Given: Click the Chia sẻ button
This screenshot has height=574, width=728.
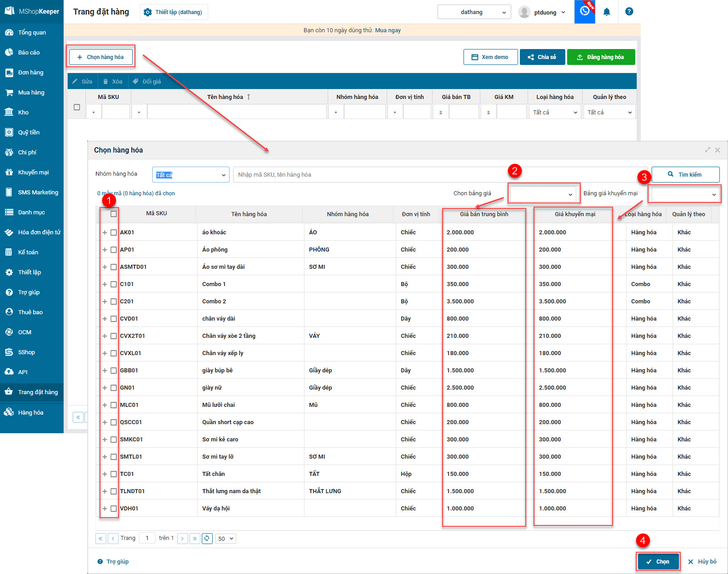Looking at the screenshot, I should (542, 57).
